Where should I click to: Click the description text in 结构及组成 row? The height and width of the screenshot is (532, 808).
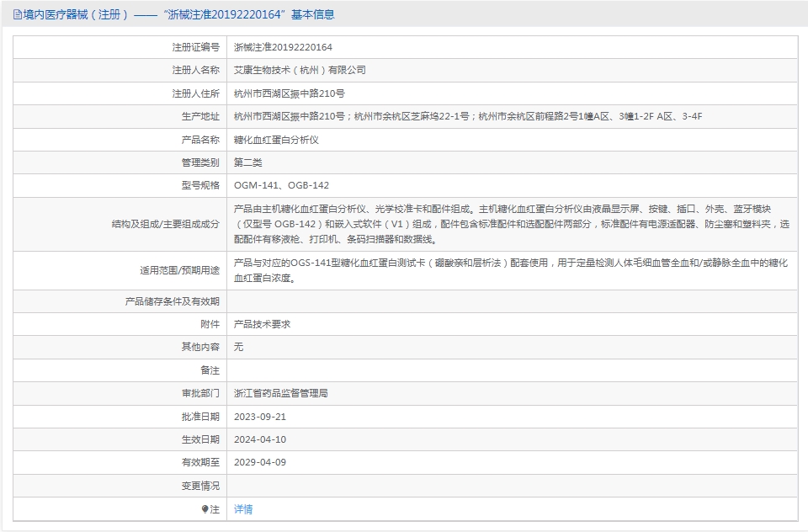pos(512,224)
